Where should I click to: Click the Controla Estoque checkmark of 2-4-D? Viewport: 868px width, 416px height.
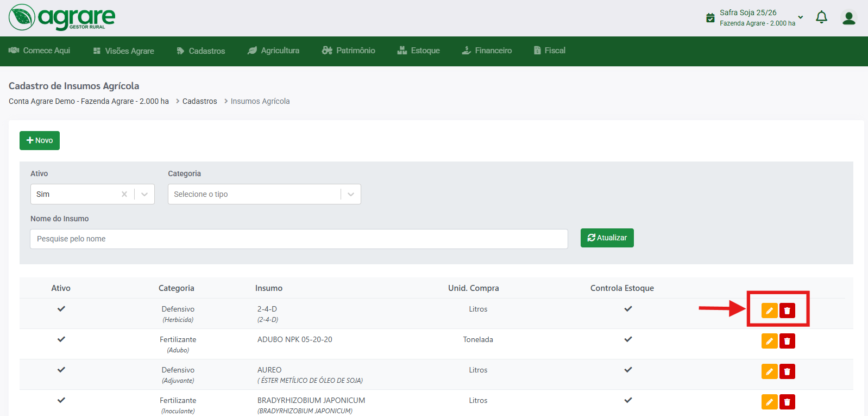point(628,308)
